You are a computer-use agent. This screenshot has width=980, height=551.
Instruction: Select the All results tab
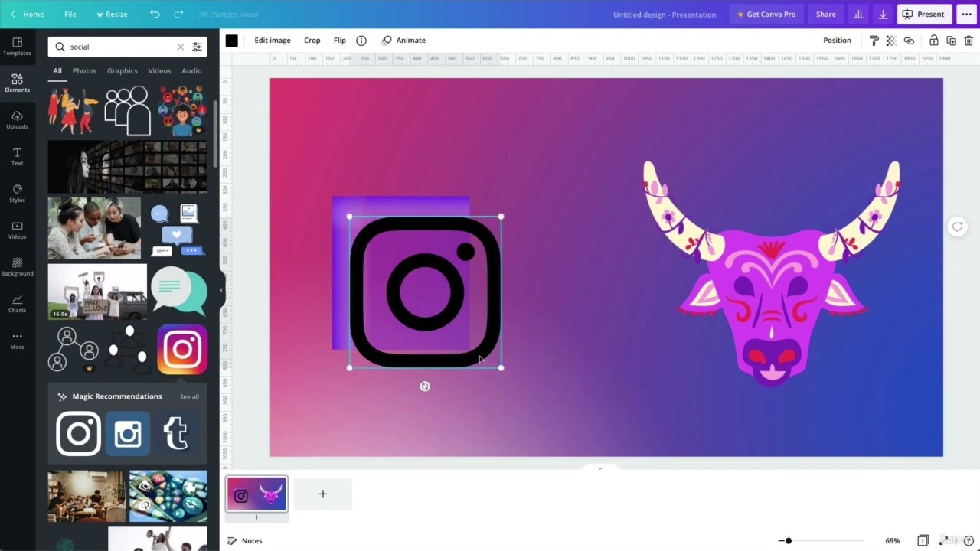(x=57, y=70)
